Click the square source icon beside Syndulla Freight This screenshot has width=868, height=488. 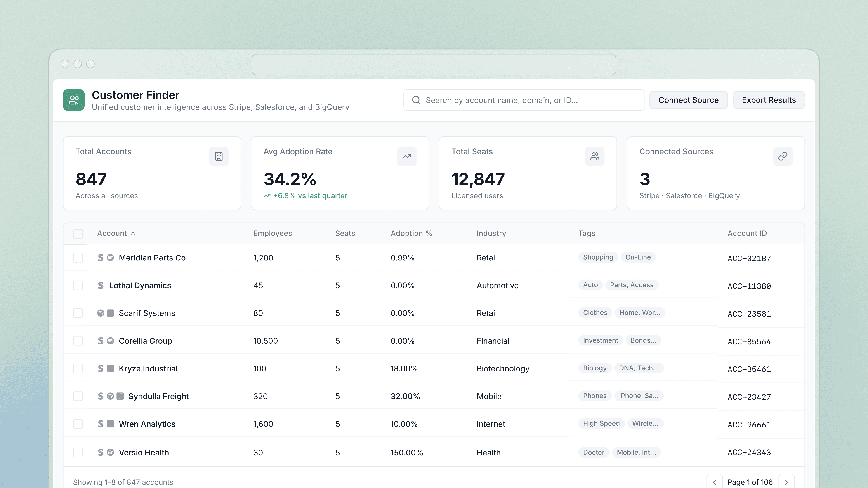[120, 396]
